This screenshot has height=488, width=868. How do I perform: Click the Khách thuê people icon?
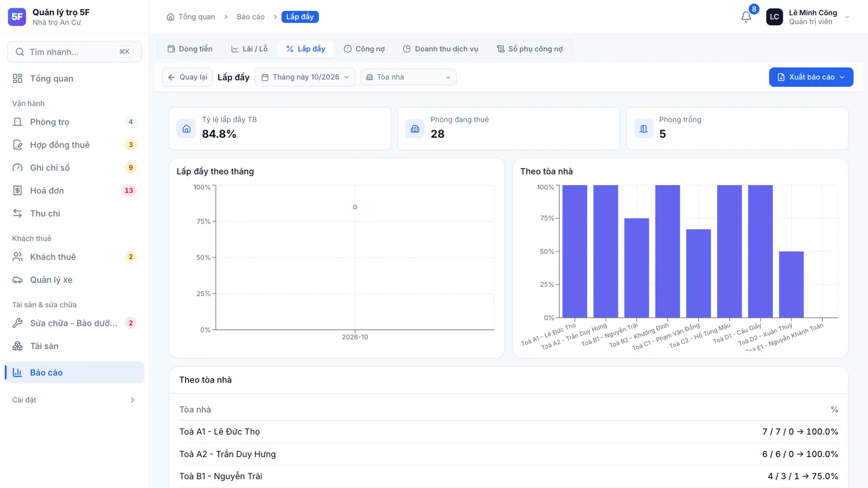pyautogui.click(x=17, y=257)
